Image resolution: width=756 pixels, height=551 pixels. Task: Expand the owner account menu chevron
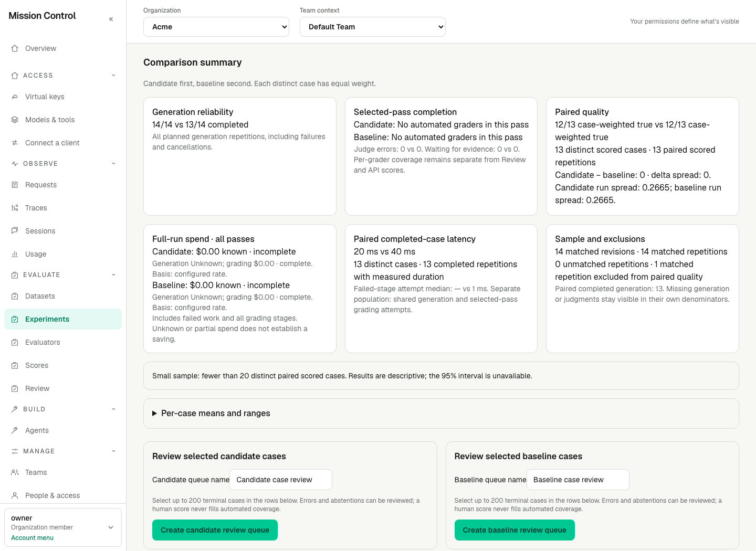point(111,527)
